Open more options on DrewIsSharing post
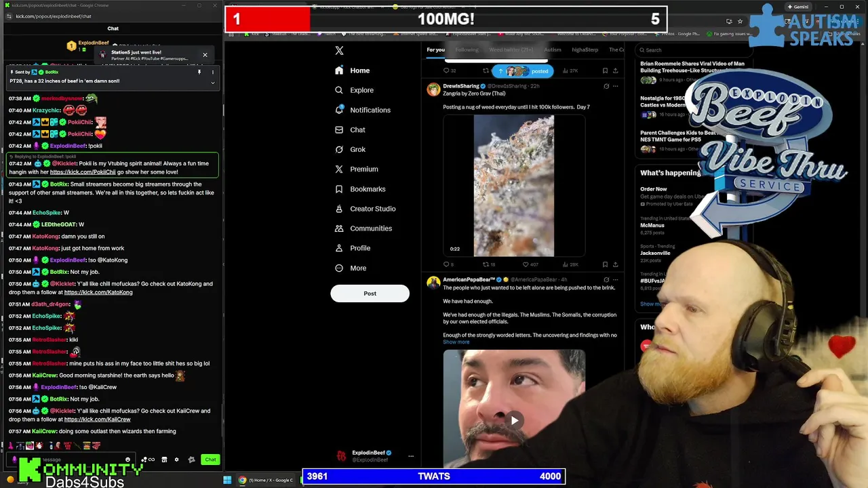The width and height of the screenshot is (868, 488). pyautogui.click(x=615, y=86)
